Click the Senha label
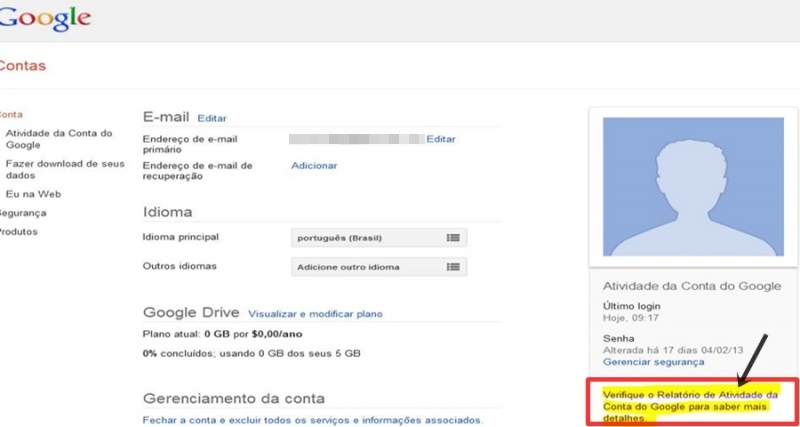Screen dimensions: 800x427 point(618,339)
